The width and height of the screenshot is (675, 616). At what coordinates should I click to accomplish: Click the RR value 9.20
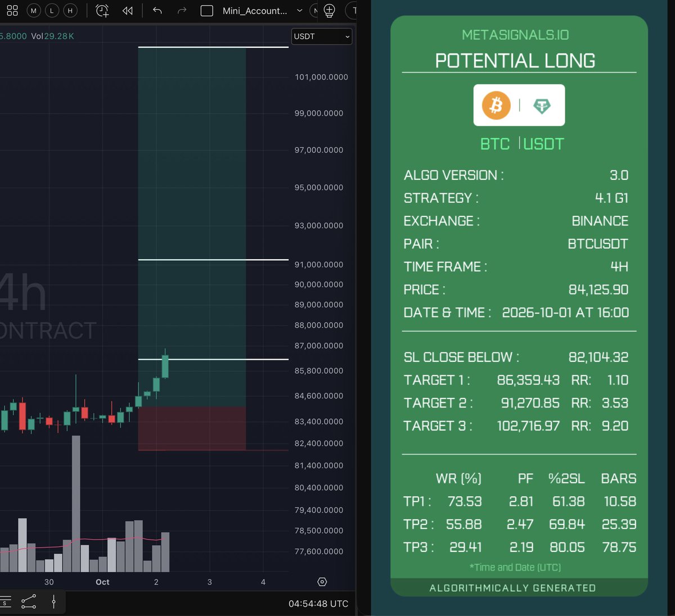[615, 425]
